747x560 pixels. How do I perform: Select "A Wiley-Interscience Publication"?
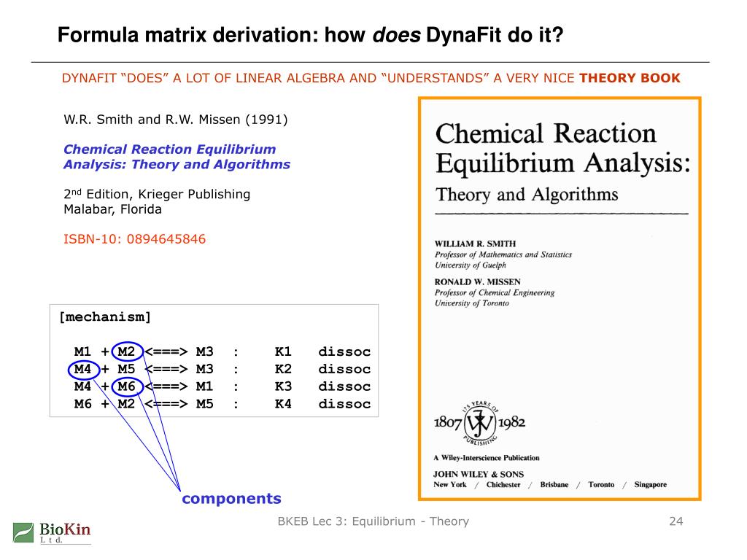(x=487, y=458)
